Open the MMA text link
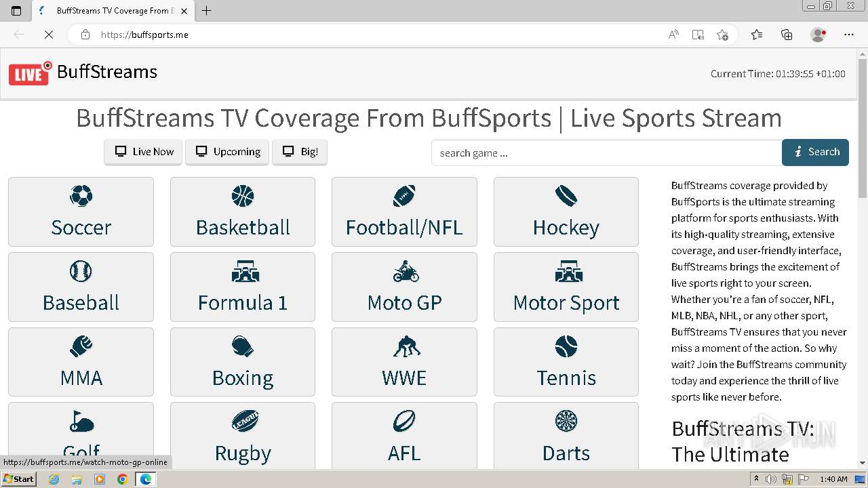Image resolution: width=868 pixels, height=488 pixels. tap(81, 378)
